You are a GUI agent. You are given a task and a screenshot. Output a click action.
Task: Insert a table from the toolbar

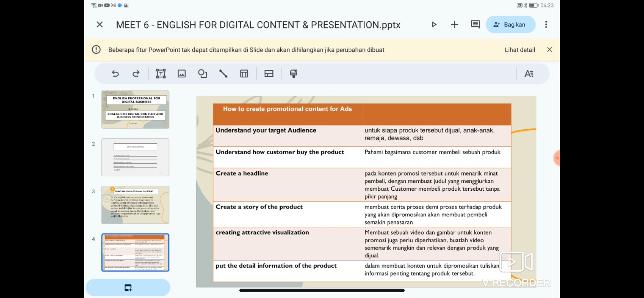coord(244,74)
